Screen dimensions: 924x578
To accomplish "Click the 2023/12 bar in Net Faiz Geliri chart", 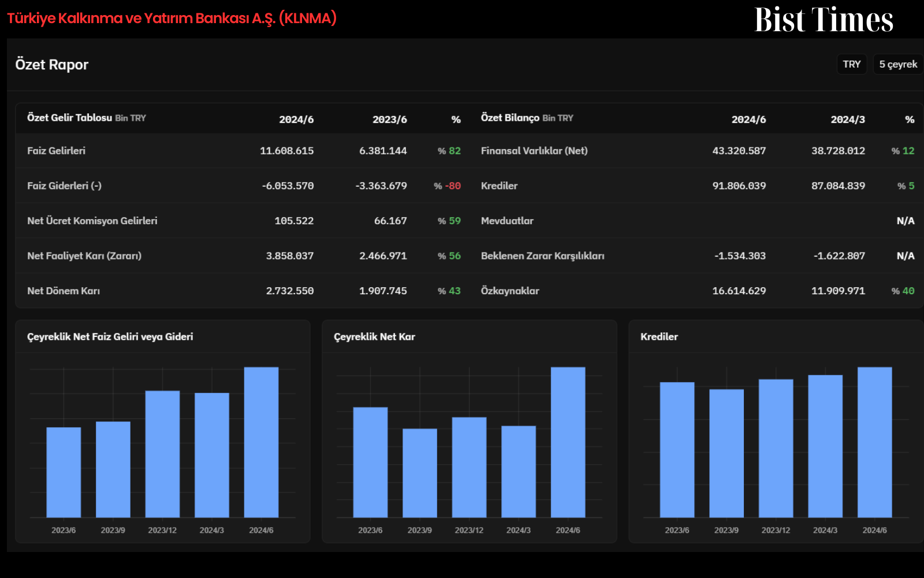I will point(162,454).
